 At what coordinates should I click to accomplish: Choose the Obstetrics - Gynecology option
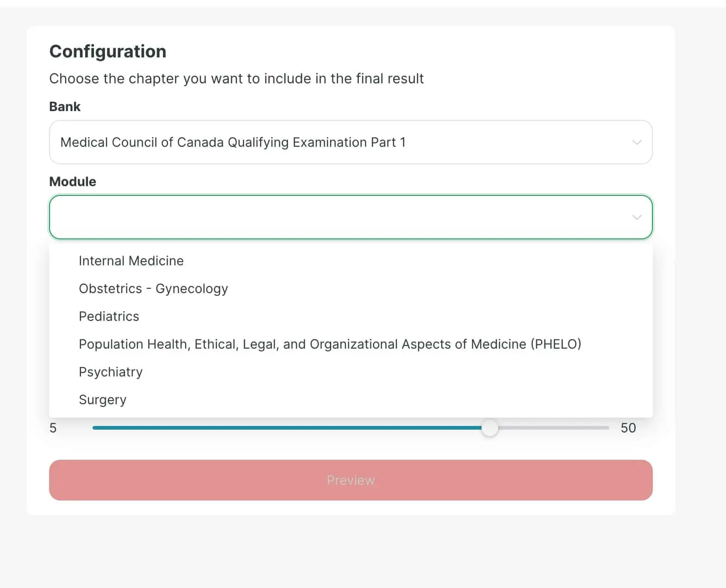[153, 288]
